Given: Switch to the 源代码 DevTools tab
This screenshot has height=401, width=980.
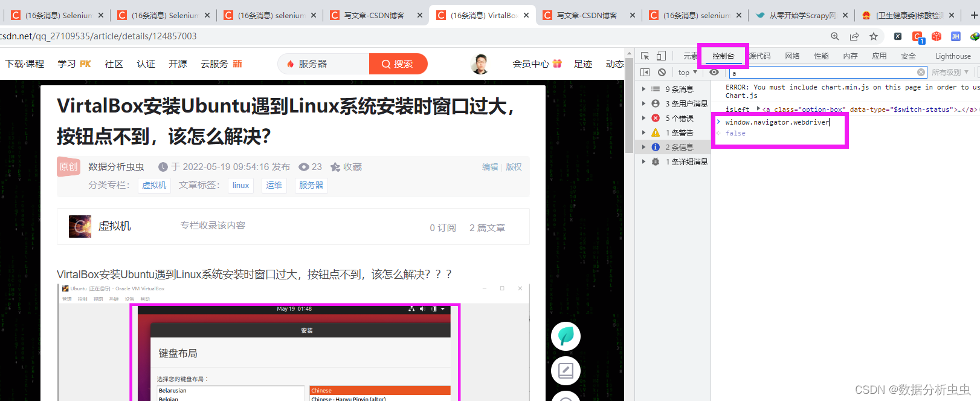Looking at the screenshot, I should (x=759, y=56).
